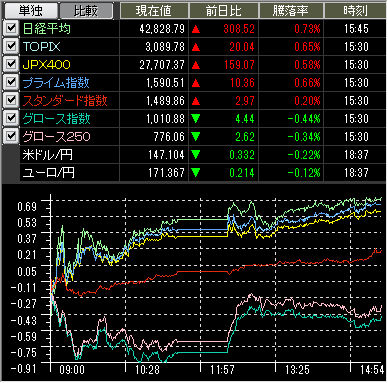The image size is (388, 383).
Task: Click the 米ドル/円 down arrow icon
Action: click(x=196, y=154)
